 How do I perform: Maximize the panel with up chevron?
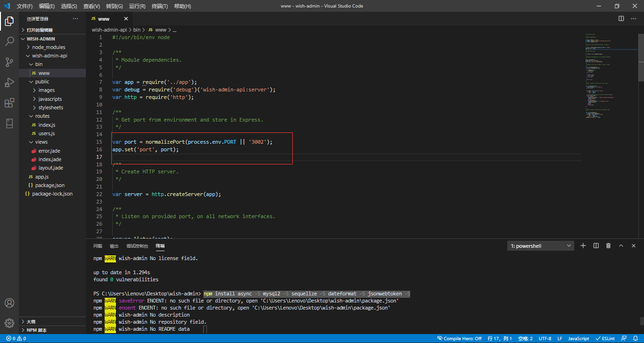pos(621,245)
